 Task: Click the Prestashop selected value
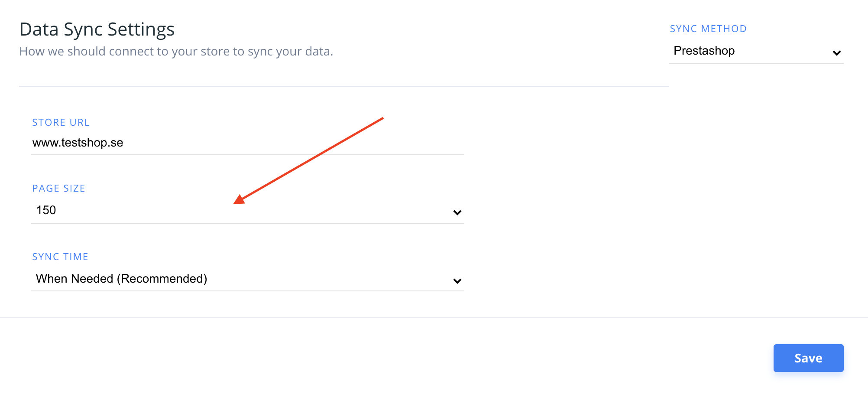point(704,51)
